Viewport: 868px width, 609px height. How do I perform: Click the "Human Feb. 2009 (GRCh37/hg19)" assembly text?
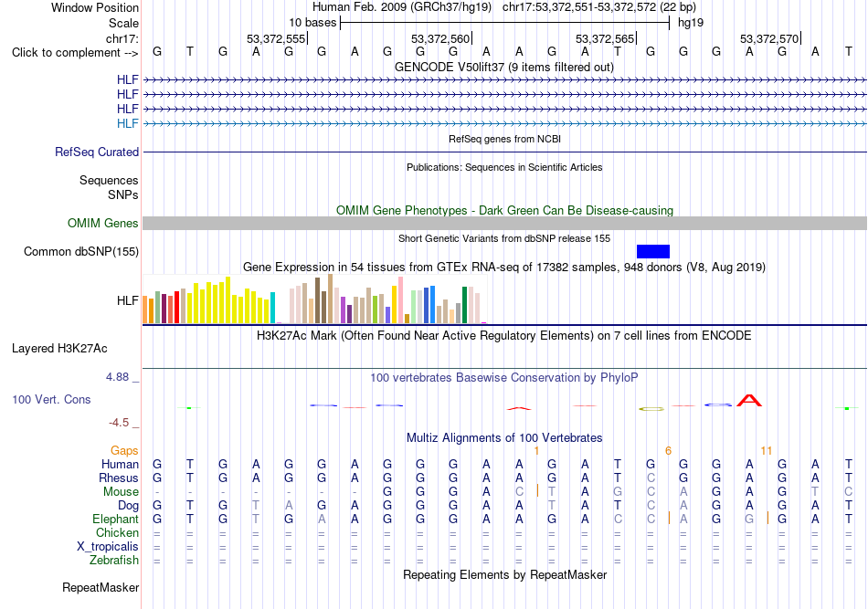(x=402, y=7)
